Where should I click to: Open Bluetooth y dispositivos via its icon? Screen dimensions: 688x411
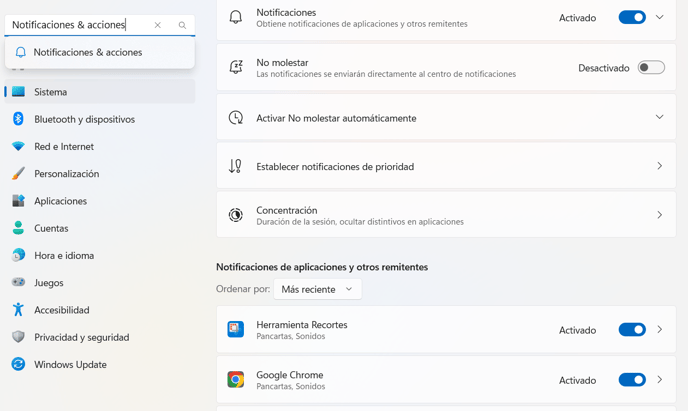(x=18, y=119)
